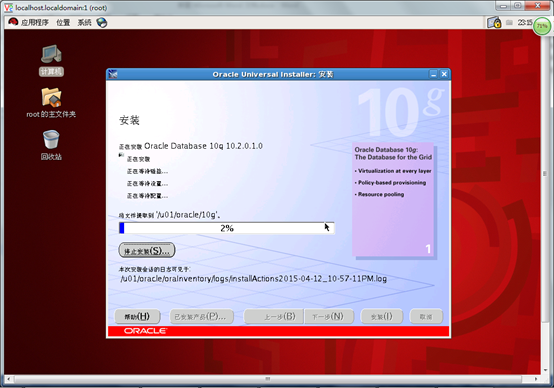
Task: Click the Oracle installer window menu icon
Action: [113, 74]
